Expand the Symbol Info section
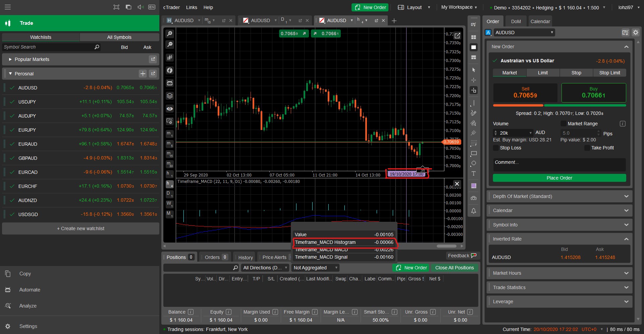The height and width of the screenshot is (334, 644). [x=559, y=225]
